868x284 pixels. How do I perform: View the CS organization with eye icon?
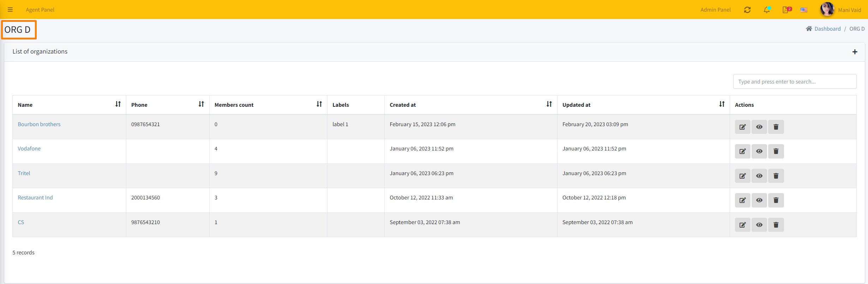click(759, 225)
